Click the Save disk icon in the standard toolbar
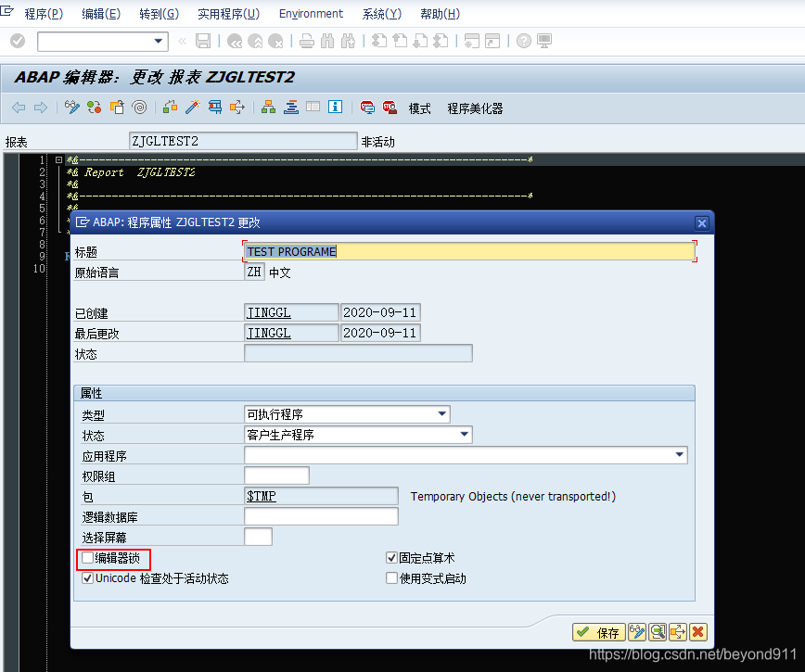 tap(203, 41)
